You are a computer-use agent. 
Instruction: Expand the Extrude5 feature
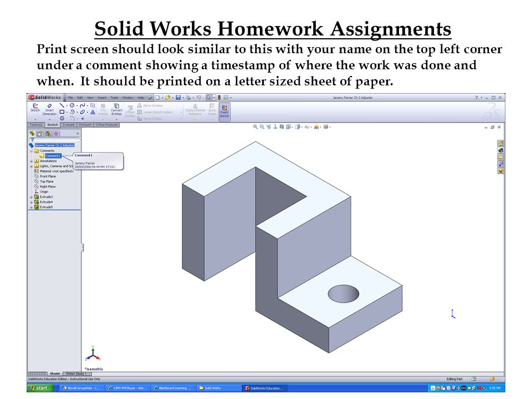tap(31, 207)
